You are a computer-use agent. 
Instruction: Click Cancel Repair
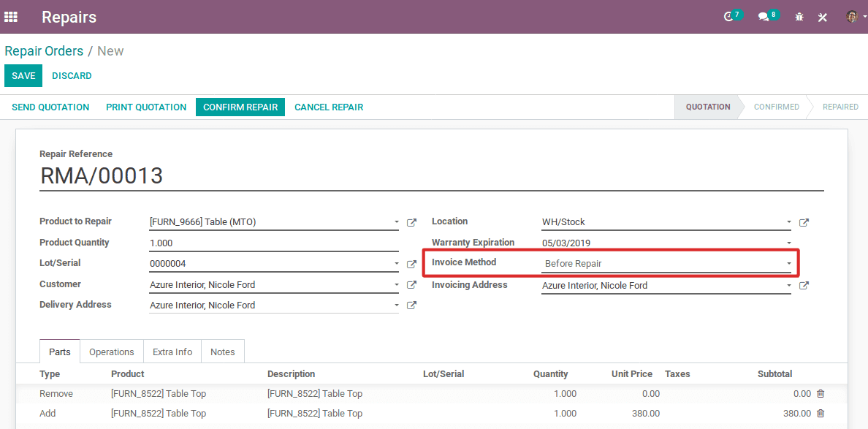point(329,107)
